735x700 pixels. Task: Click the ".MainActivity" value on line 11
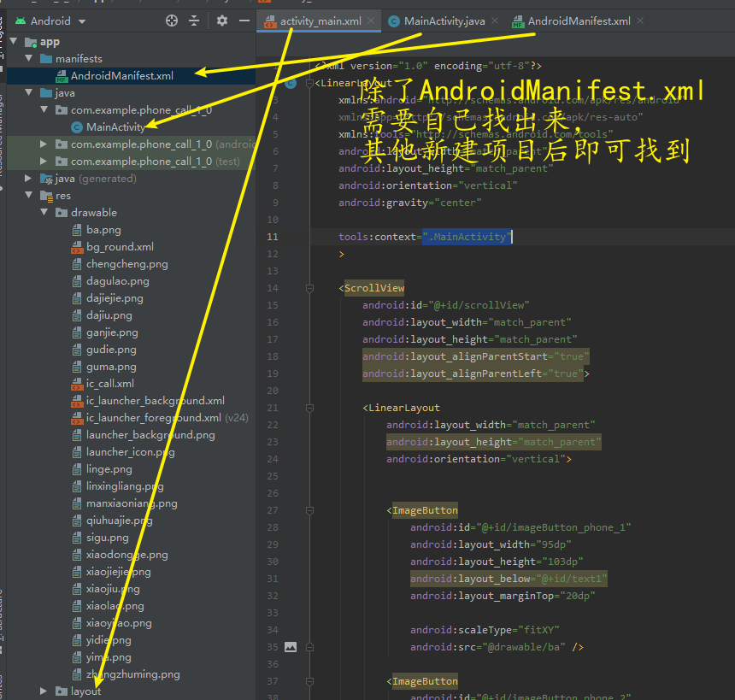click(467, 237)
